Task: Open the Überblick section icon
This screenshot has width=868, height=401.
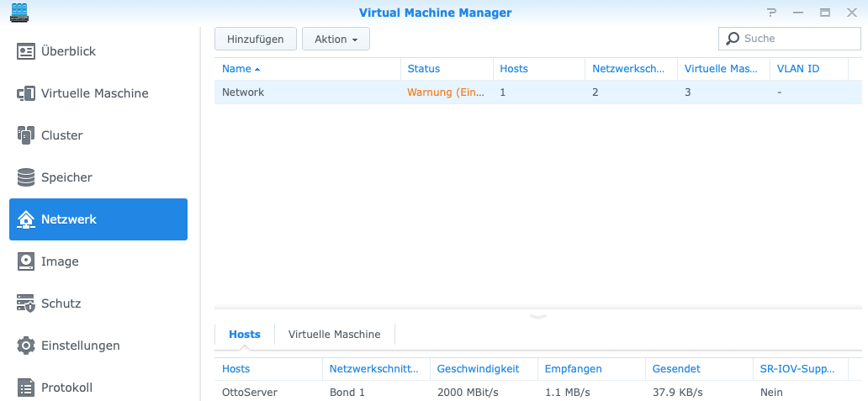Action: pos(26,51)
